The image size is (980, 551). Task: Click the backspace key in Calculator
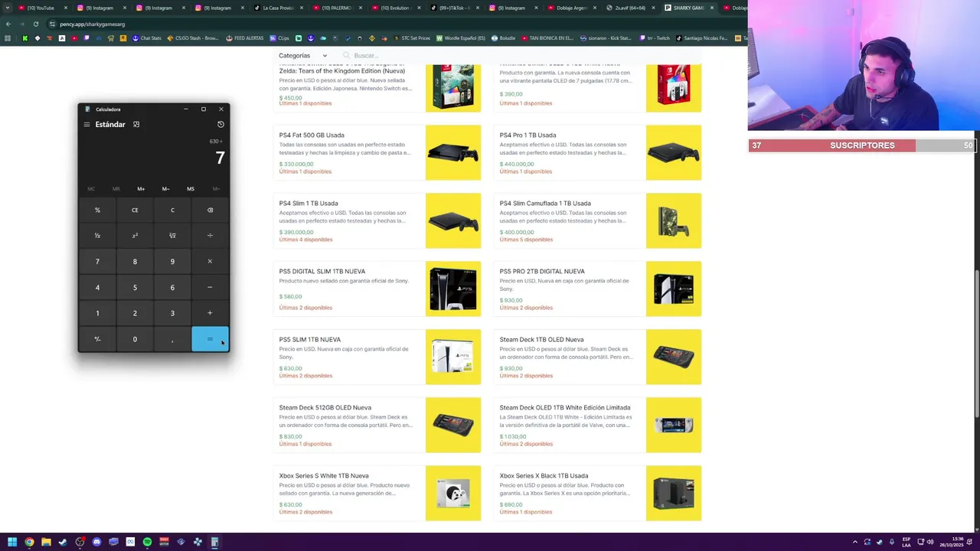tap(210, 210)
